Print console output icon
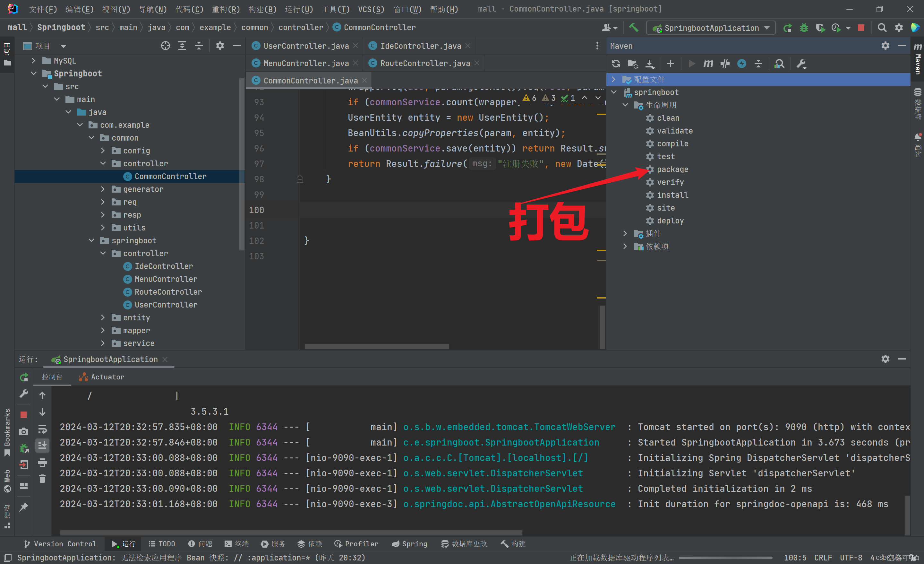 click(x=42, y=462)
